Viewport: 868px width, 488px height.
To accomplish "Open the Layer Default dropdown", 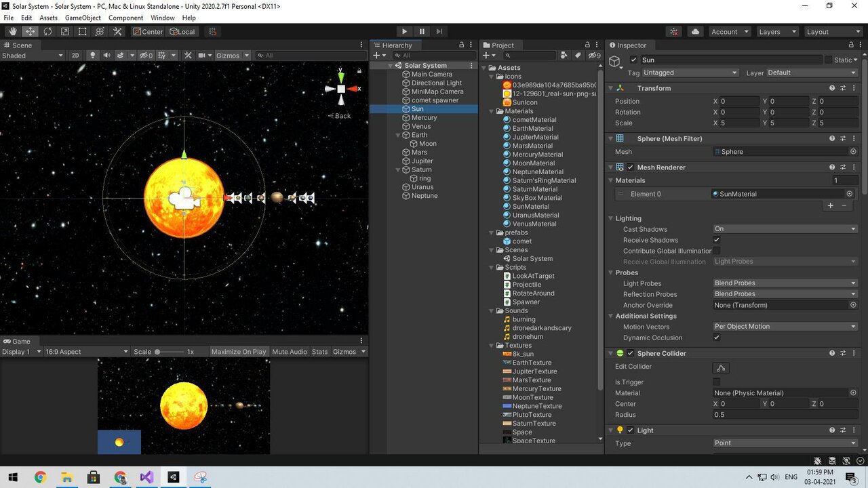I will [812, 73].
